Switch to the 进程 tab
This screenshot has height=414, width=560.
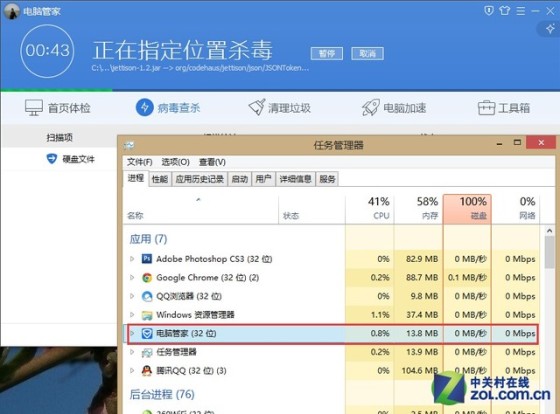pyautogui.click(x=136, y=178)
